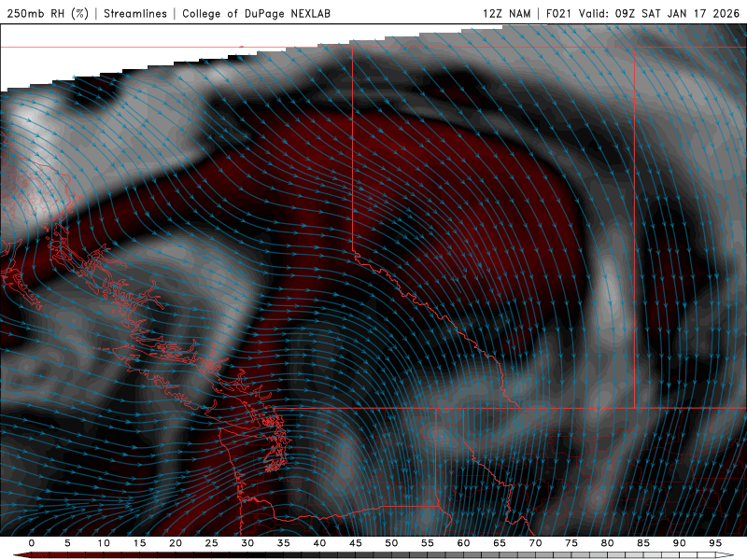747x560 pixels.
Task: Pick the "40" humidity scale label
Action: 319,543
